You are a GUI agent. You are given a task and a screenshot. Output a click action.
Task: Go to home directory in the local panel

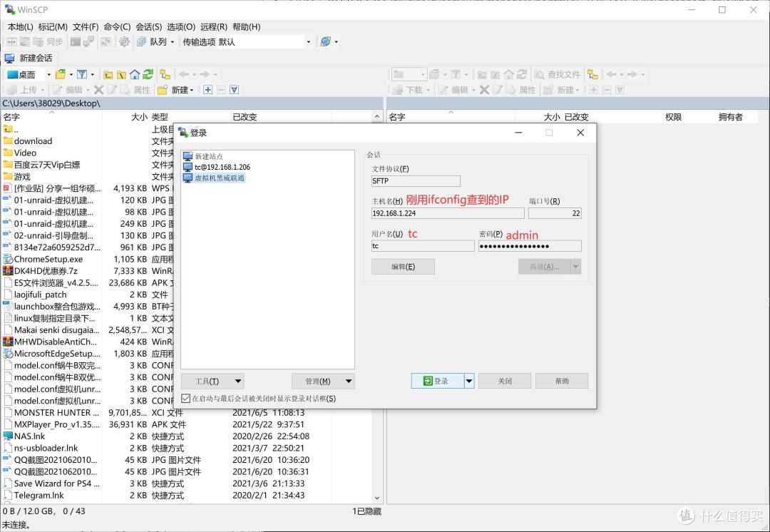[135, 74]
